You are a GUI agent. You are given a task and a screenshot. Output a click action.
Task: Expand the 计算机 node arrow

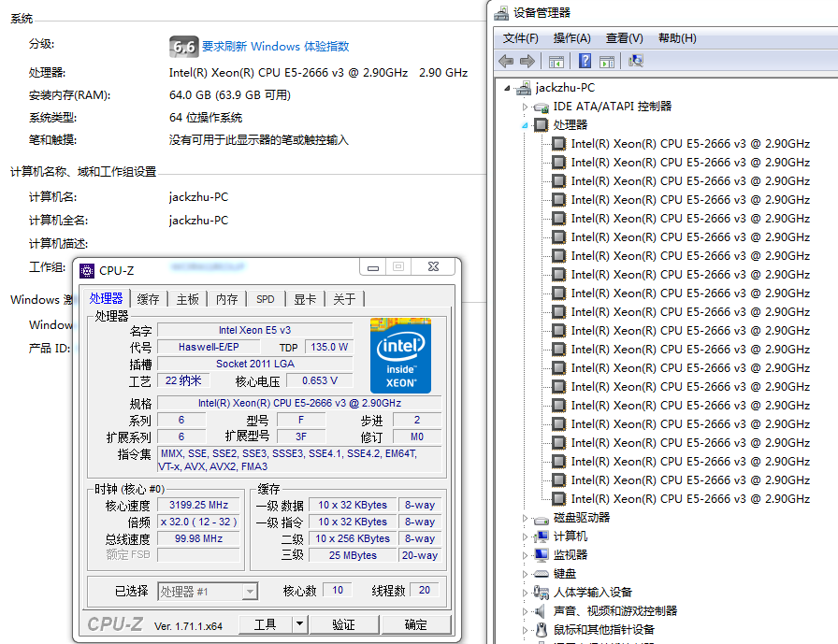pos(525,537)
